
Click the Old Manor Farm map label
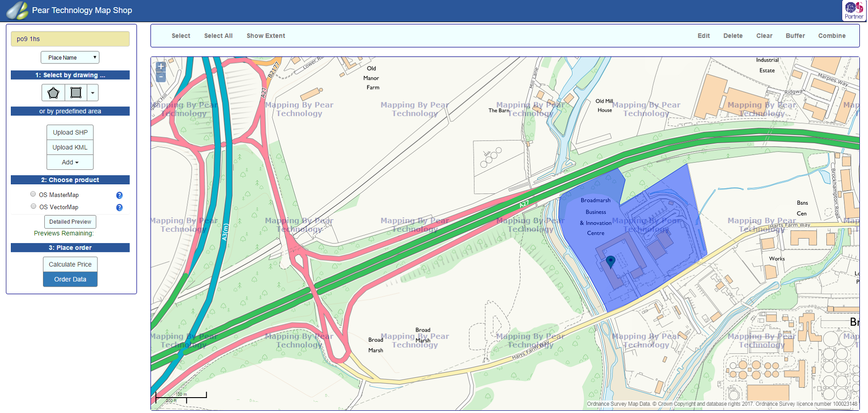click(x=372, y=78)
